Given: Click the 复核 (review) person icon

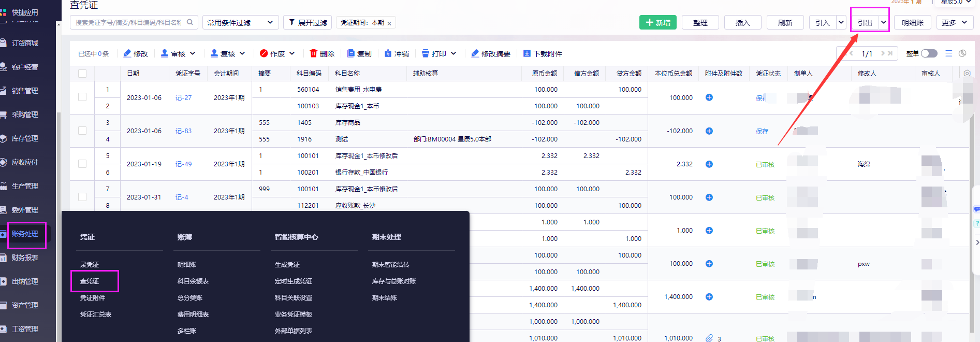Looking at the screenshot, I should [214, 53].
